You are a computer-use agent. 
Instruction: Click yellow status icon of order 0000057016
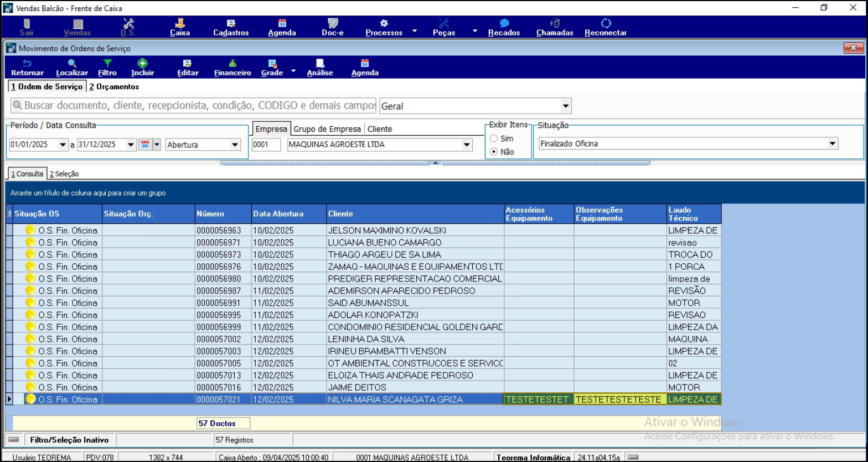tap(31, 387)
